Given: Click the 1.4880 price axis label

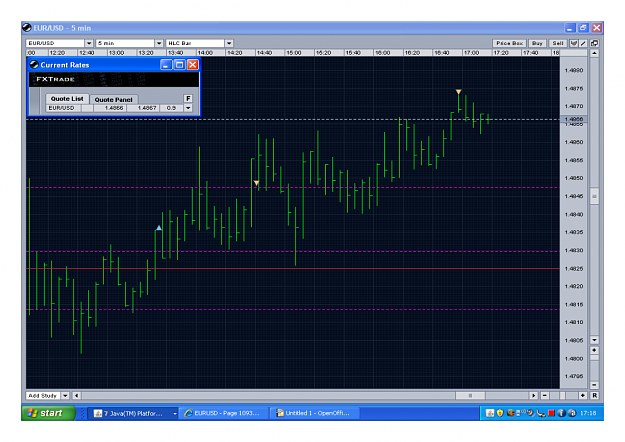Looking at the screenshot, I should (574, 71).
